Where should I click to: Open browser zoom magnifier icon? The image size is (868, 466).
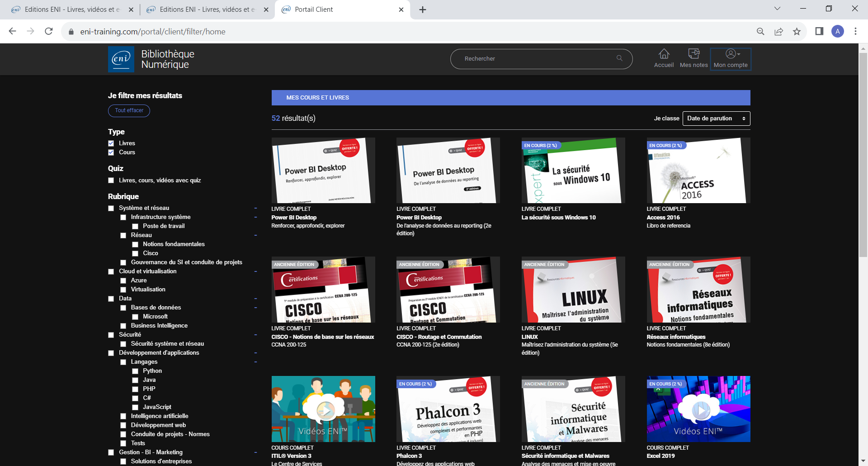click(x=760, y=31)
